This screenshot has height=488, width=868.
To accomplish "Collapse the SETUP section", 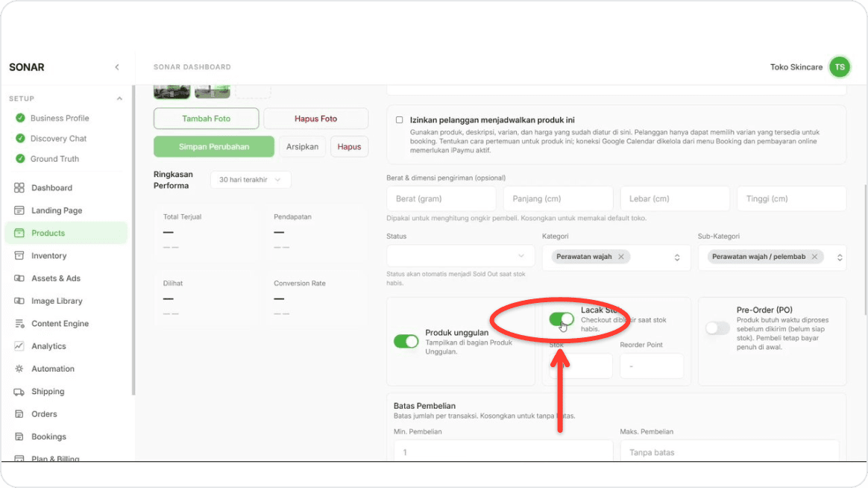I will pos(119,98).
